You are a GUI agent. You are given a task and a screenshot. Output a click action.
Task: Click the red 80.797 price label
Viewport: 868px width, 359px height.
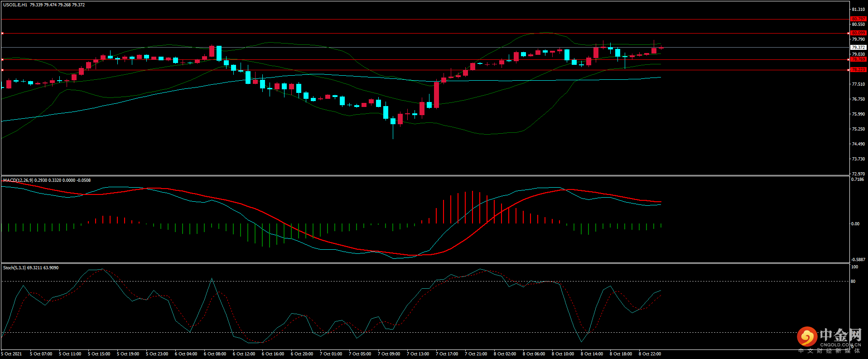[x=858, y=19]
